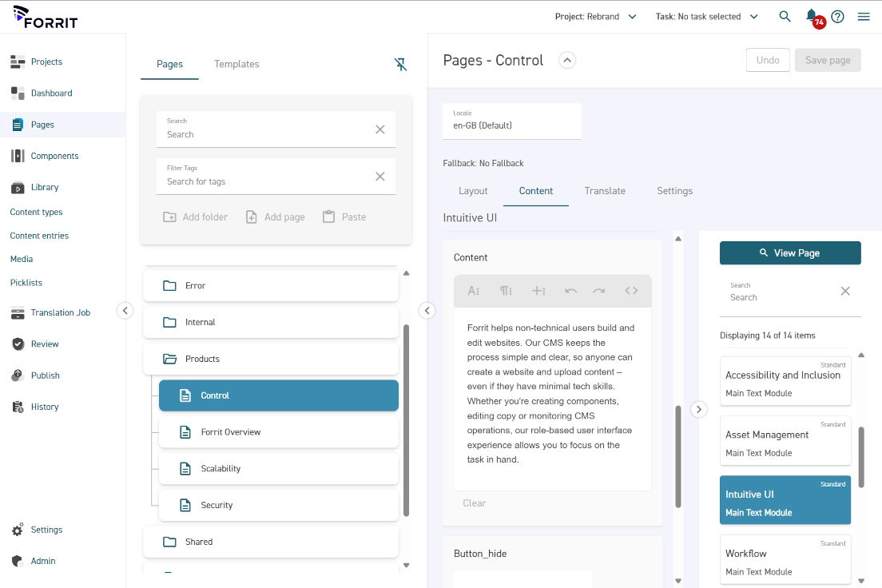This screenshot has height=588, width=882.
Task: Click the notifications bell showing 74 alerts
Action: tap(811, 15)
